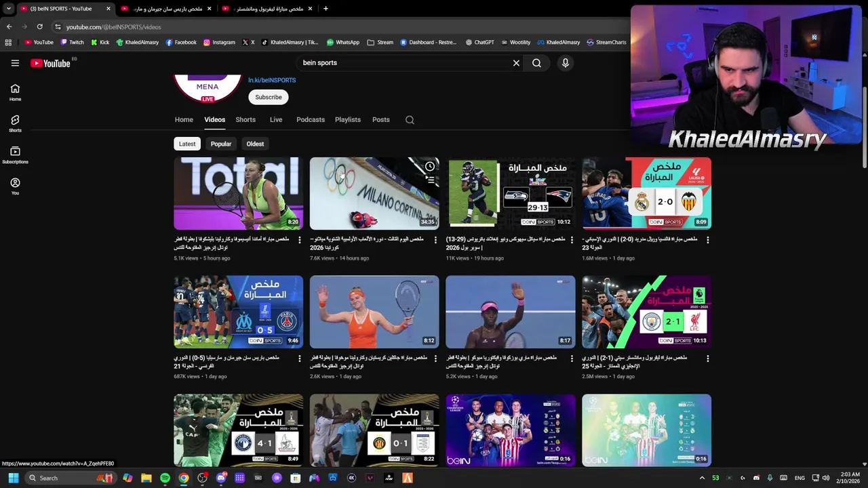868x488 pixels.
Task: Open the Instagram bookmark
Action: coord(219,42)
